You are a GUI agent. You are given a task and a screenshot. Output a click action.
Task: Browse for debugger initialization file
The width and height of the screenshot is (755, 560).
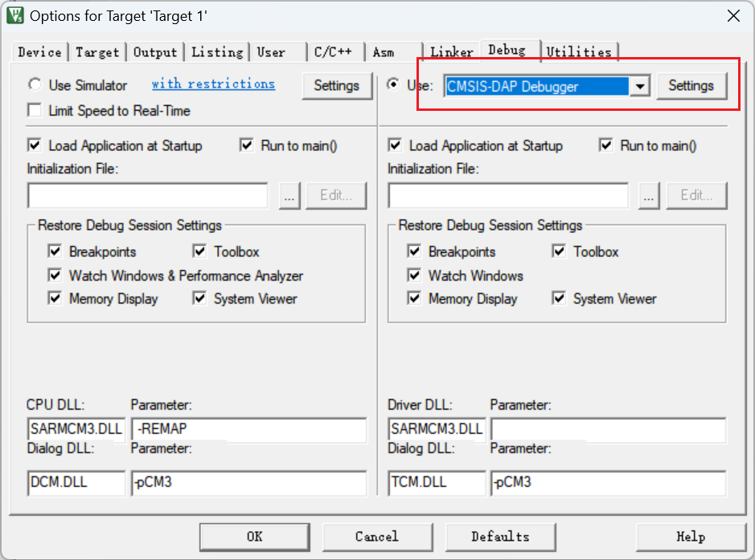pos(649,195)
